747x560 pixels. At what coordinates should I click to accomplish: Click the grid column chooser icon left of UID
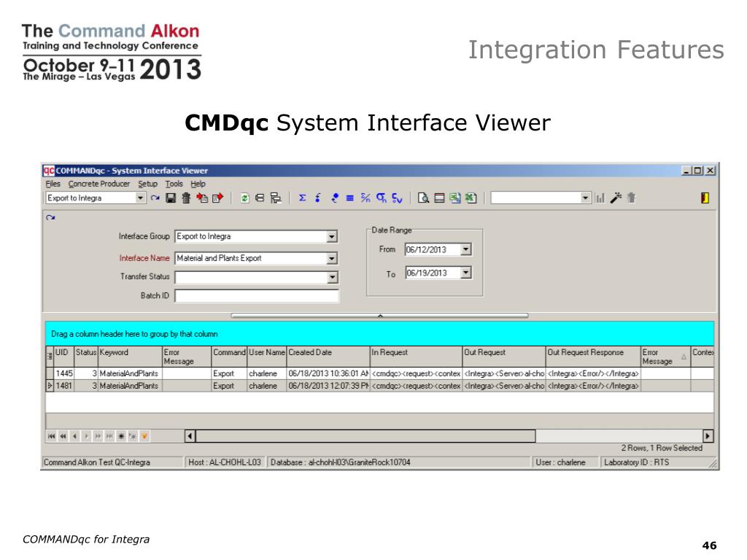click(x=50, y=357)
